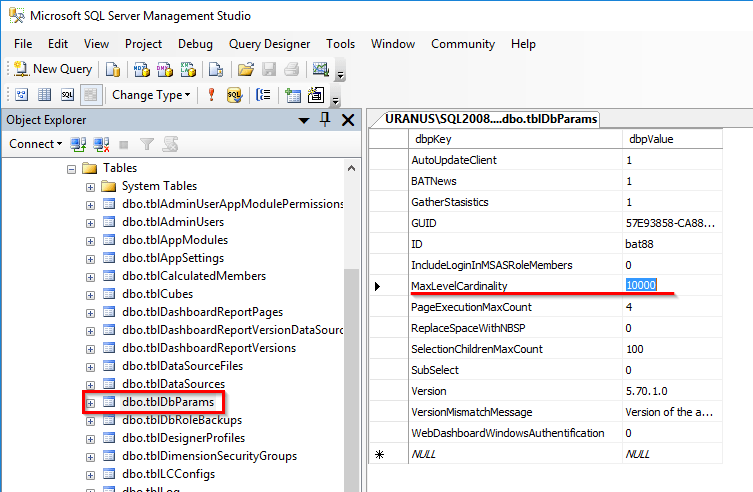Click the SQL Server Compact Query icon

(216, 70)
